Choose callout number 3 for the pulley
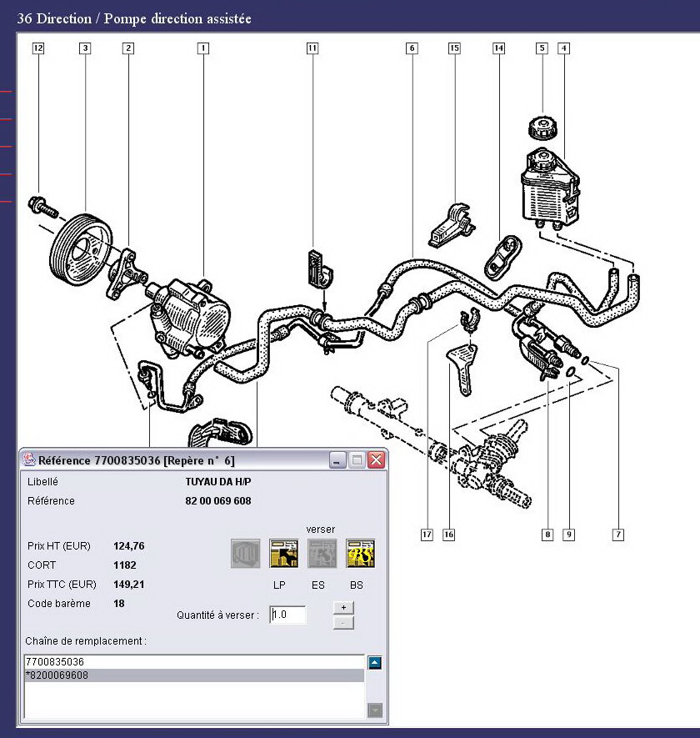 [84, 48]
